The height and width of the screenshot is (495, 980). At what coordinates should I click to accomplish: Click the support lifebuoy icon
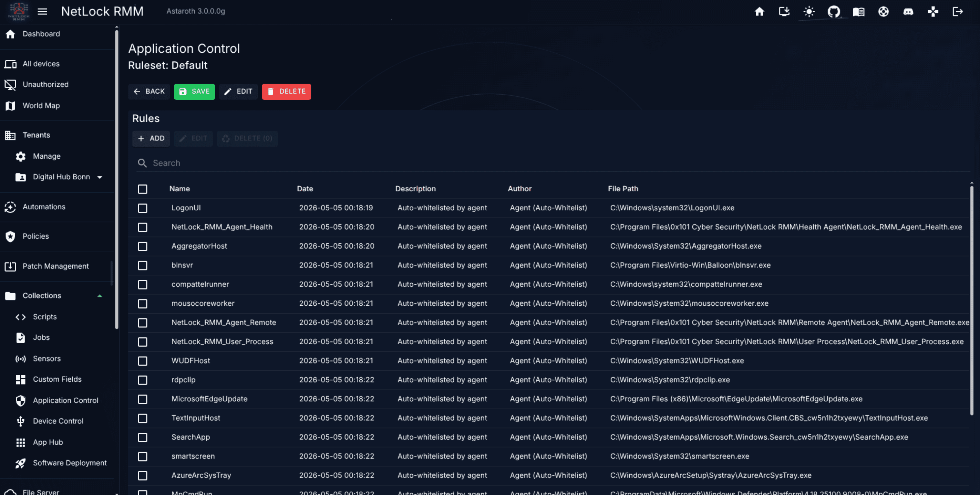[883, 11]
